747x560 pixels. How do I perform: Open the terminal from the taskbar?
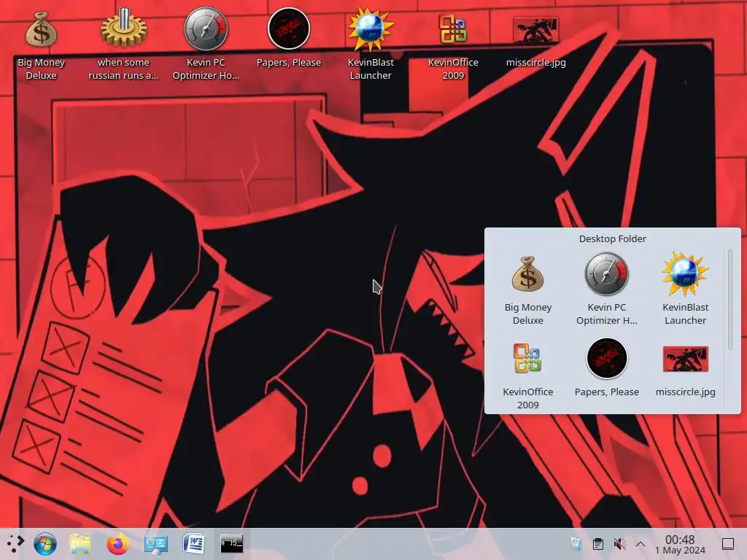(x=231, y=543)
